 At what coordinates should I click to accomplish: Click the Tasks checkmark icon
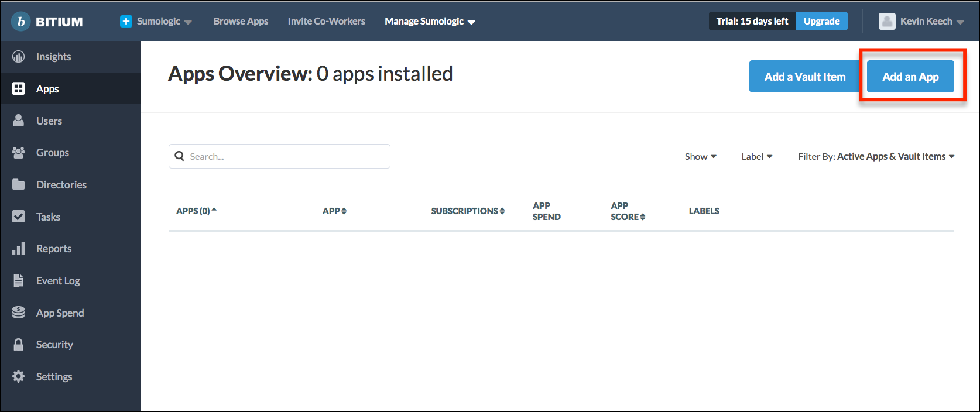click(19, 217)
